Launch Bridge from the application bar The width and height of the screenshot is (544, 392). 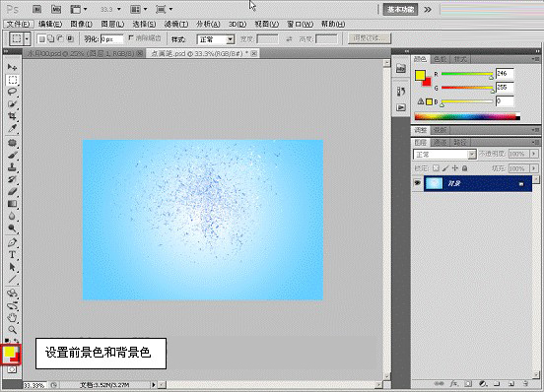(x=37, y=10)
